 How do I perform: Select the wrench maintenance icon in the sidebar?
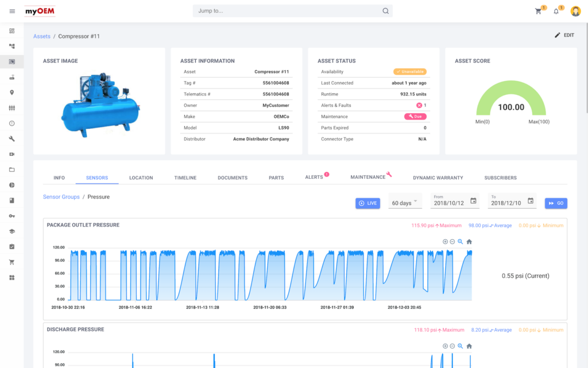[11, 138]
